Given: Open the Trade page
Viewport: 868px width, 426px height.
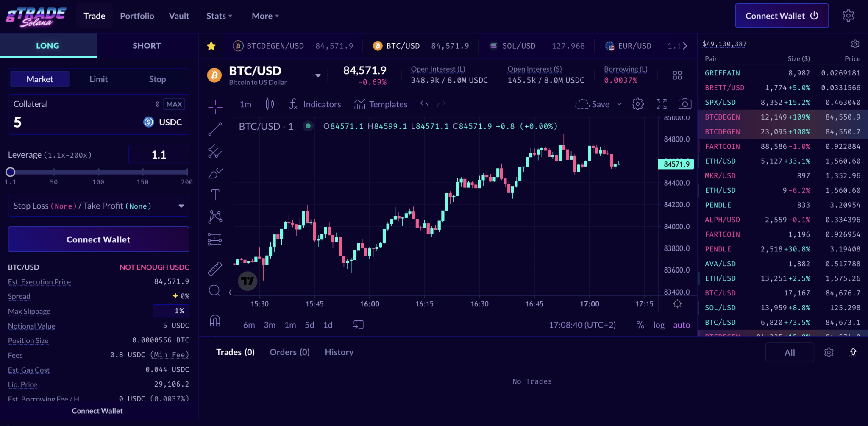Looking at the screenshot, I should pyautogui.click(x=94, y=16).
